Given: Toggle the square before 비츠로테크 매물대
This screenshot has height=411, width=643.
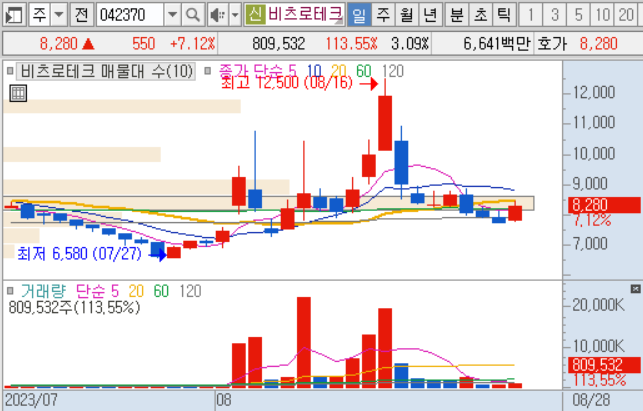Looking at the screenshot, I should point(10,71).
